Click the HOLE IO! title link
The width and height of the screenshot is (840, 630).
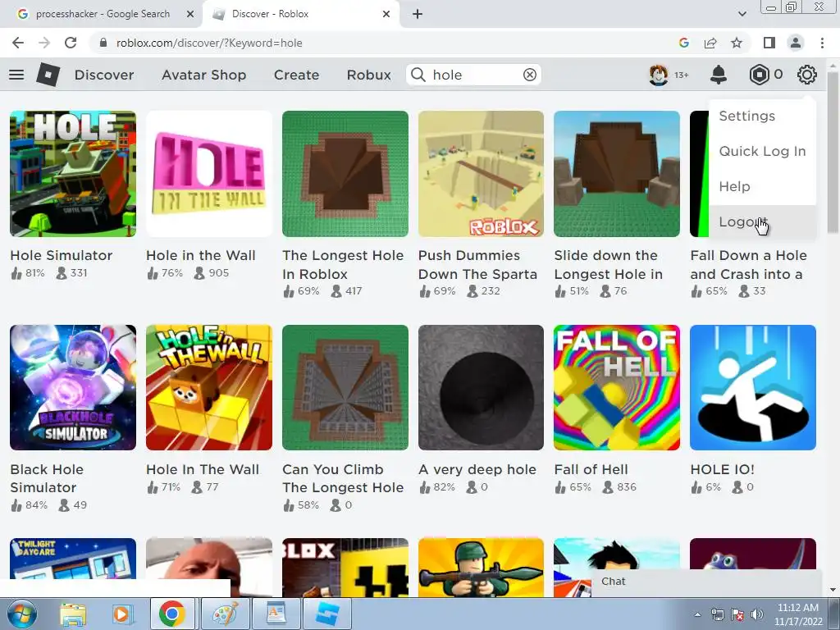pyautogui.click(x=722, y=469)
